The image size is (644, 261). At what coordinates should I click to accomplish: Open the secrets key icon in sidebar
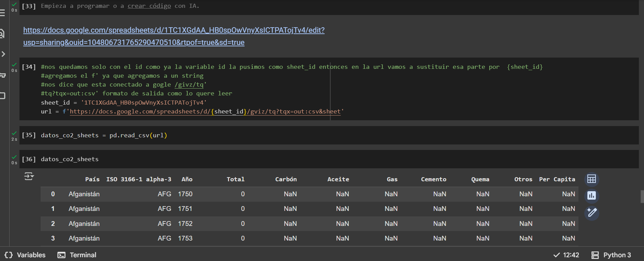pyautogui.click(x=3, y=75)
